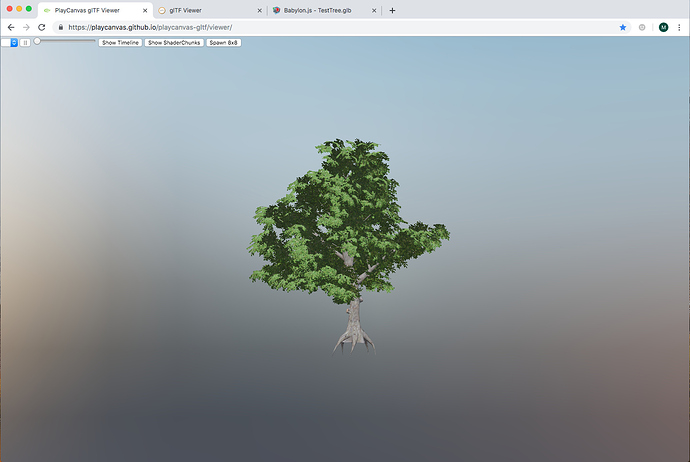
Task: Reload the PlayCanvas viewer page
Action: (x=42, y=27)
